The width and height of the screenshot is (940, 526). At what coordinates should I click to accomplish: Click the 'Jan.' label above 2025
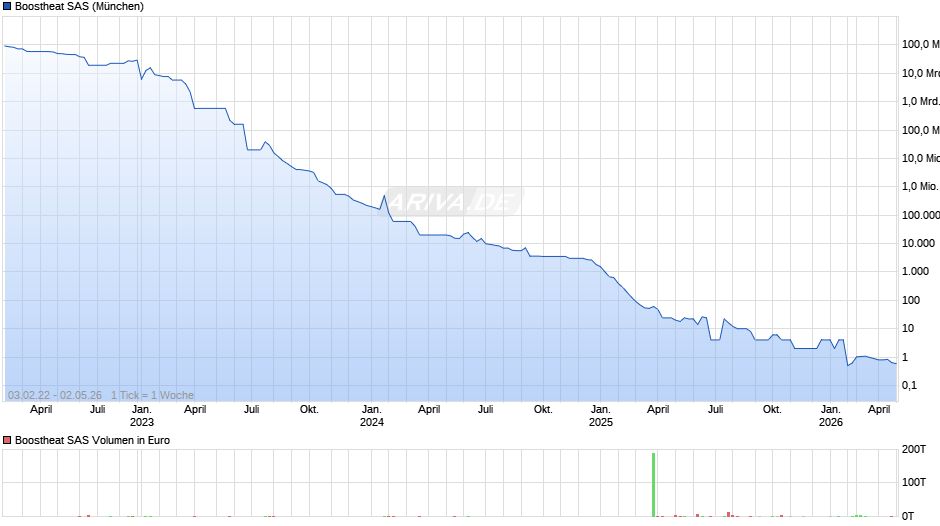tap(601, 410)
